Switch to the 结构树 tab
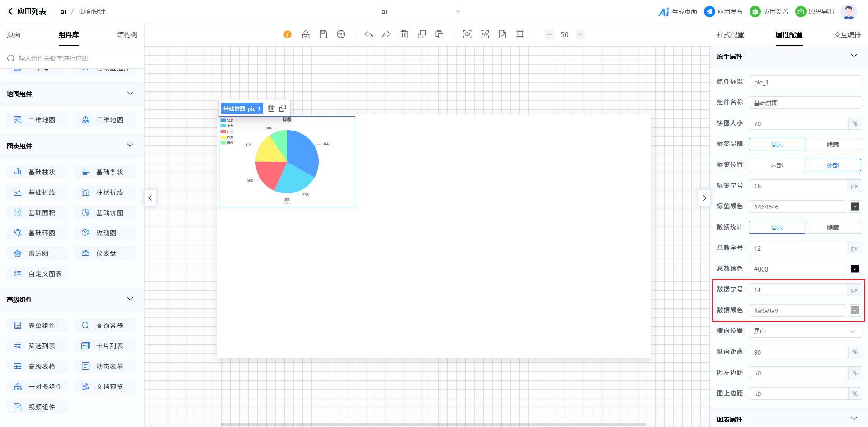The width and height of the screenshot is (868, 427). click(x=127, y=35)
